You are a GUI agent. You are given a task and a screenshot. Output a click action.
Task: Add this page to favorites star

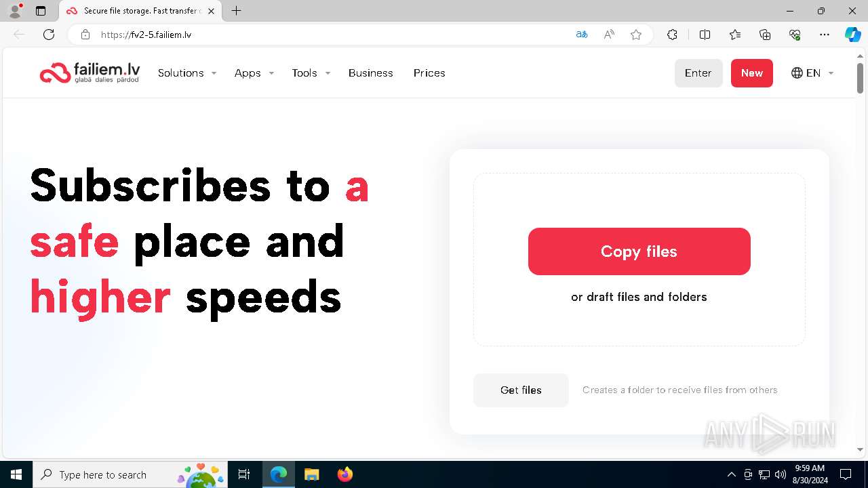click(636, 35)
